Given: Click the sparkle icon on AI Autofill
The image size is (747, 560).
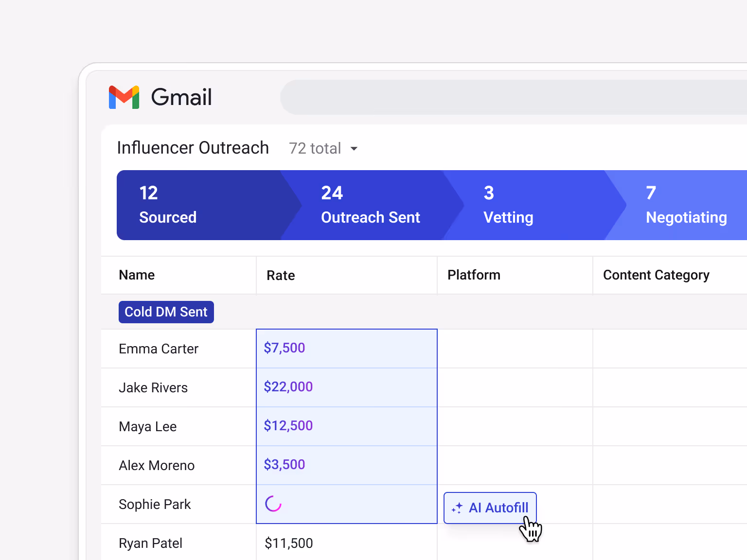Looking at the screenshot, I should click(457, 508).
